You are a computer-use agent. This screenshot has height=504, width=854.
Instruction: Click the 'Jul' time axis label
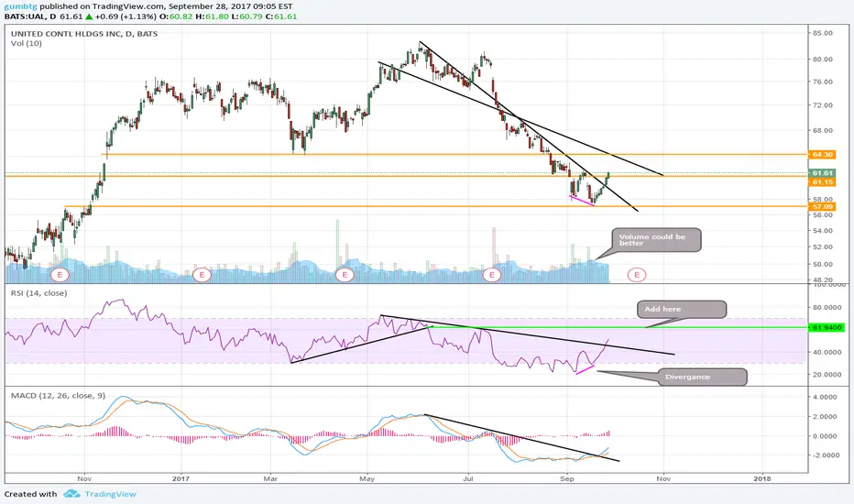pyautogui.click(x=467, y=478)
